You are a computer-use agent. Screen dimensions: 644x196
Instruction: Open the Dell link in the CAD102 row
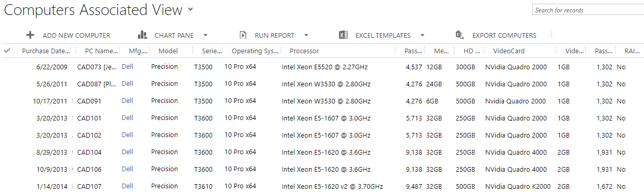127,135
